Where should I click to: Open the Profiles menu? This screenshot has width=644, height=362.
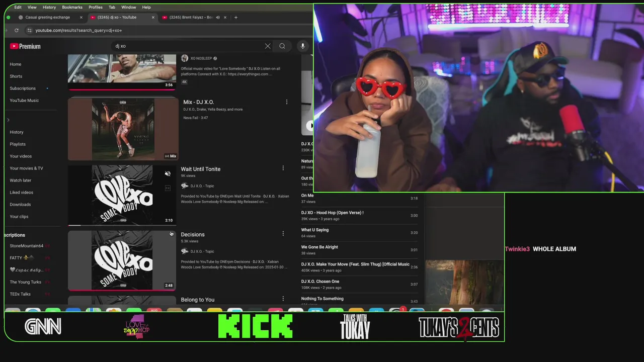95,7
